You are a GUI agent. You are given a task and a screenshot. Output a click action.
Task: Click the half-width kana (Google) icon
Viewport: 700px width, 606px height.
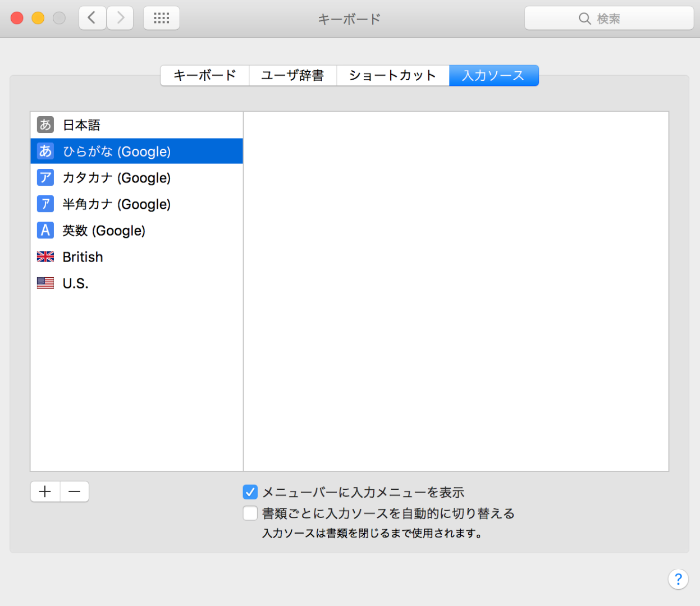coord(45,204)
